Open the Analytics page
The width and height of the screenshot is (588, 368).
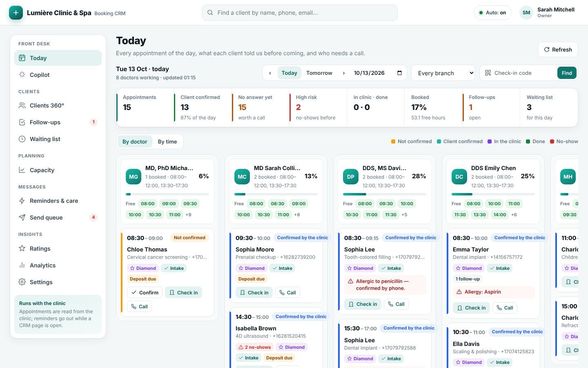[x=58, y=265]
